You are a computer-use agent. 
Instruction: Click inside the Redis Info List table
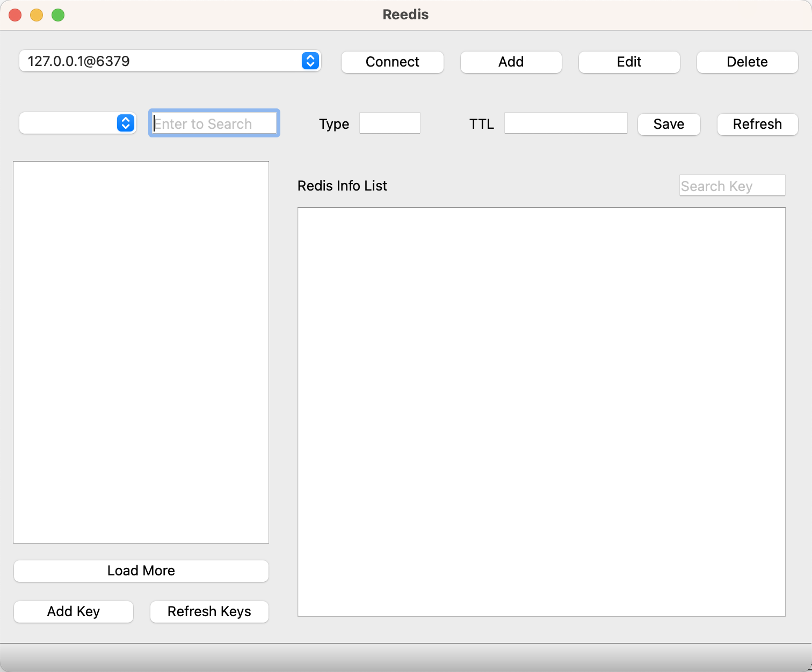(541, 412)
